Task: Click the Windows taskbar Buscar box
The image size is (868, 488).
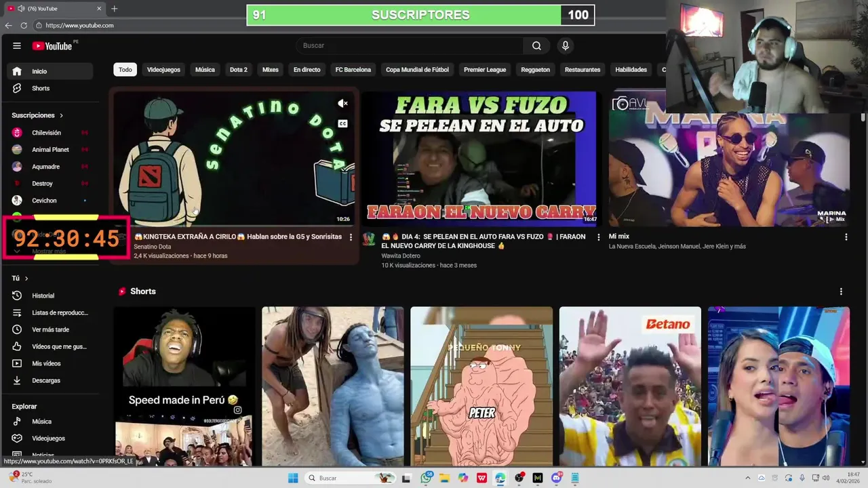Action: (349, 478)
